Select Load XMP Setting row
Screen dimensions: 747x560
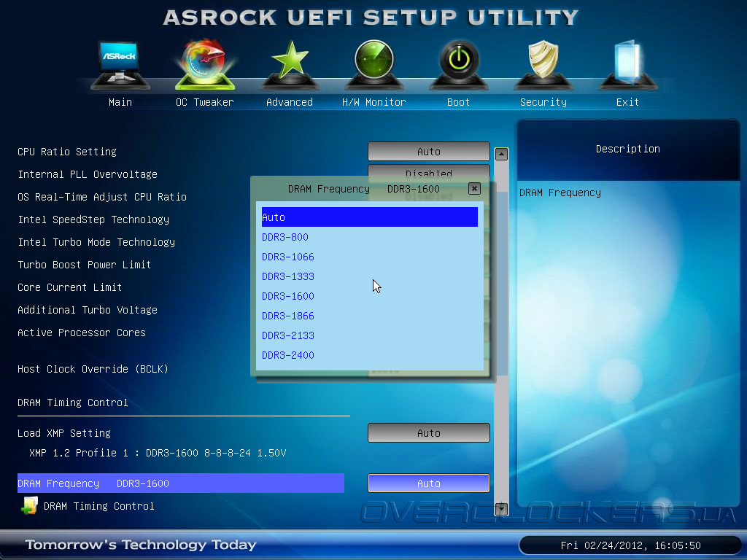pyautogui.click(x=64, y=433)
